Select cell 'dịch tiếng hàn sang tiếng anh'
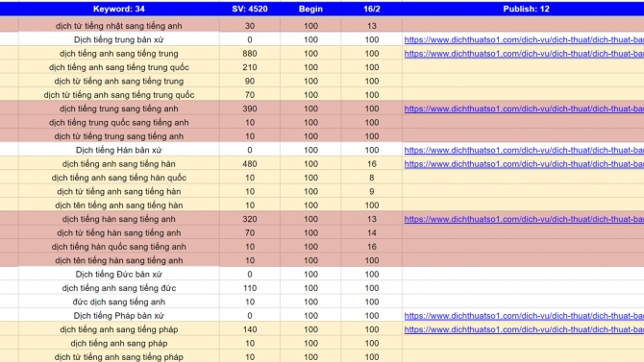Screen dimensions: 644x362 (118, 219)
